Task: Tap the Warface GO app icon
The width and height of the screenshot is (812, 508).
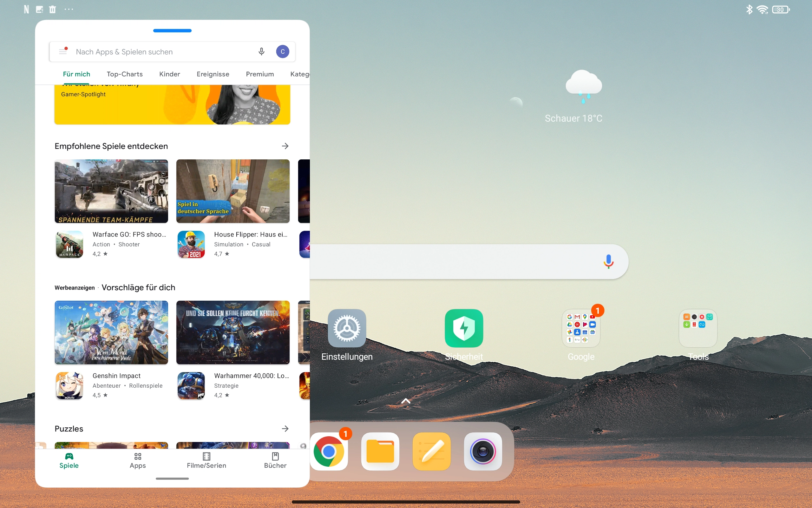Action: [x=69, y=244]
